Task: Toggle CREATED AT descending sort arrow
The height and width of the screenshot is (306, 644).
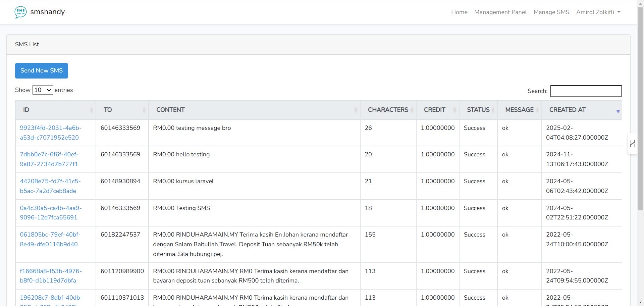Action: (618, 111)
